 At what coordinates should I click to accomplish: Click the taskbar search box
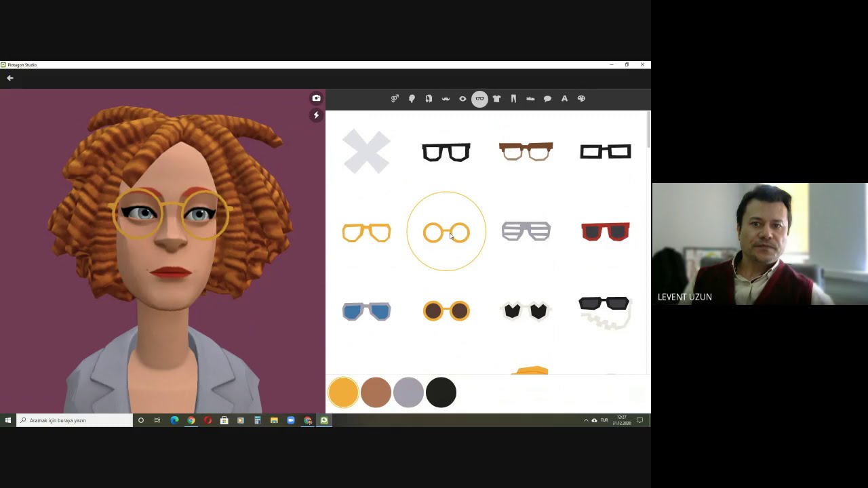point(75,420)
